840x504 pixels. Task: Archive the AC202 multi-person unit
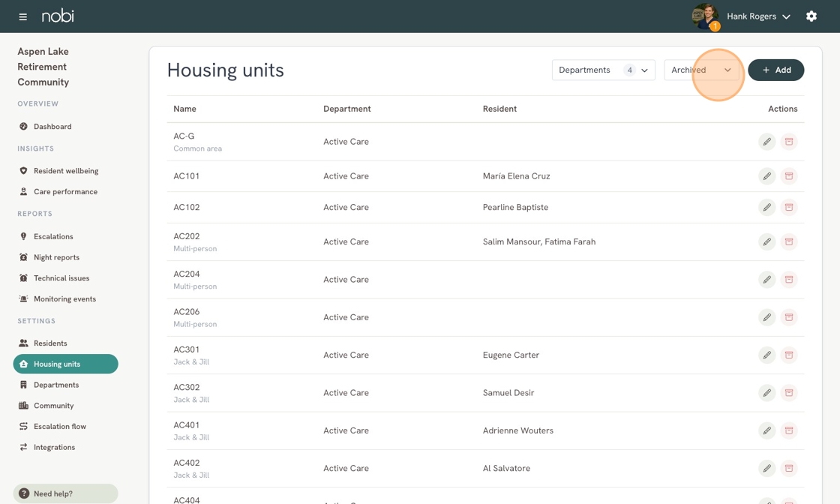788,242
